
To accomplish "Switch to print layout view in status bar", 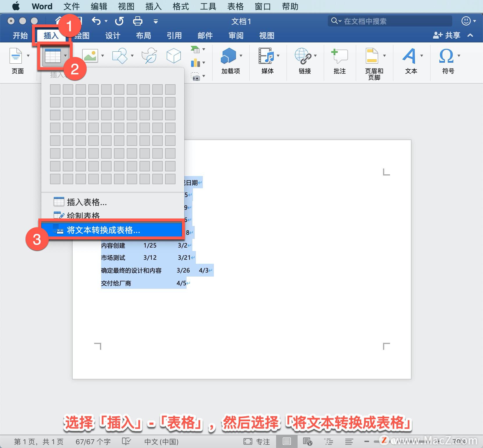I will [287, 441].
